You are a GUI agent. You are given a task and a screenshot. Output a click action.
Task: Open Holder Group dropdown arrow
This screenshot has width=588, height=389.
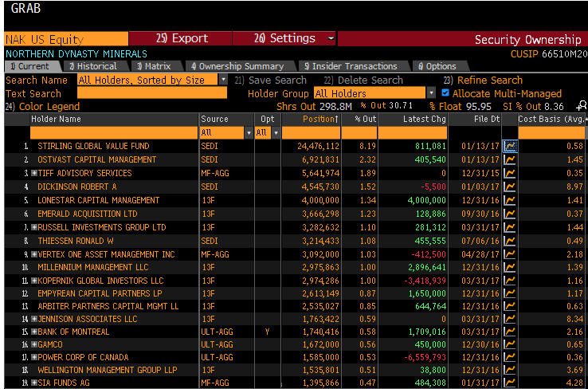pos(431,92)
